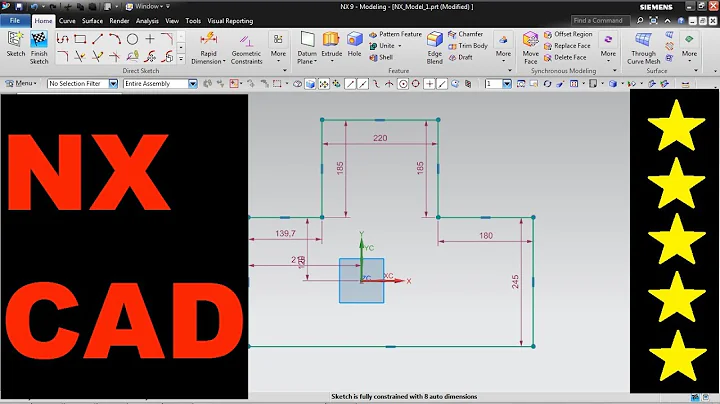The image size is (720, 404).
Task: Switch to the Analysis ribbon tab
Action: point(147,21)
